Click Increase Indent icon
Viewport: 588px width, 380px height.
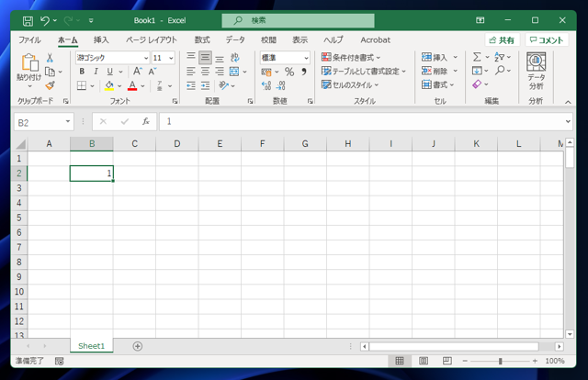click(x=205, y=85)
